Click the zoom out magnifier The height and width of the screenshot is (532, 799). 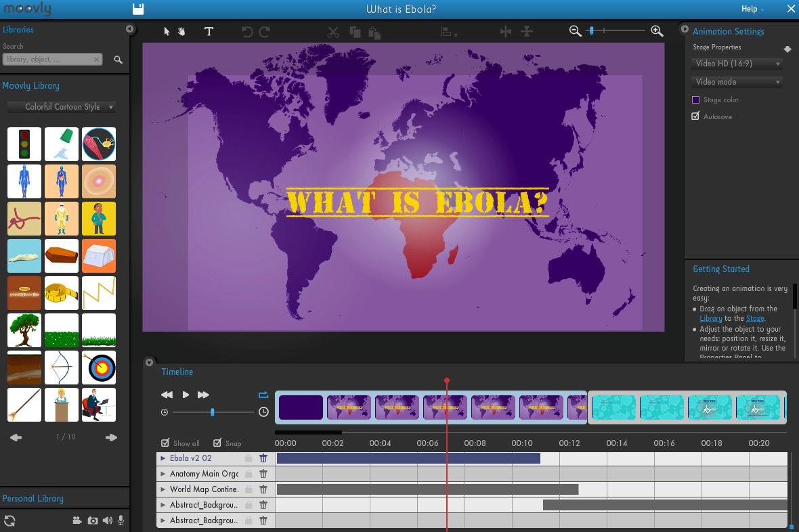coord(575,31)
